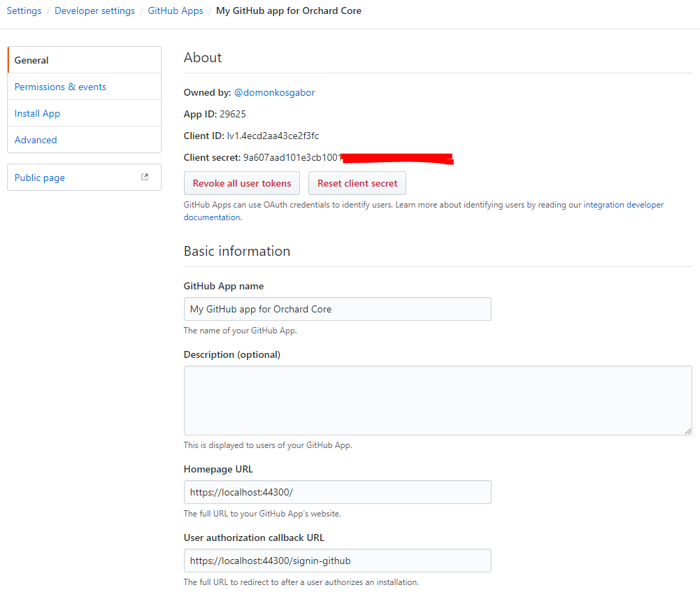Click the Basic information heading
Viewport: 700px width, 592px height.
tap(237, 251)
